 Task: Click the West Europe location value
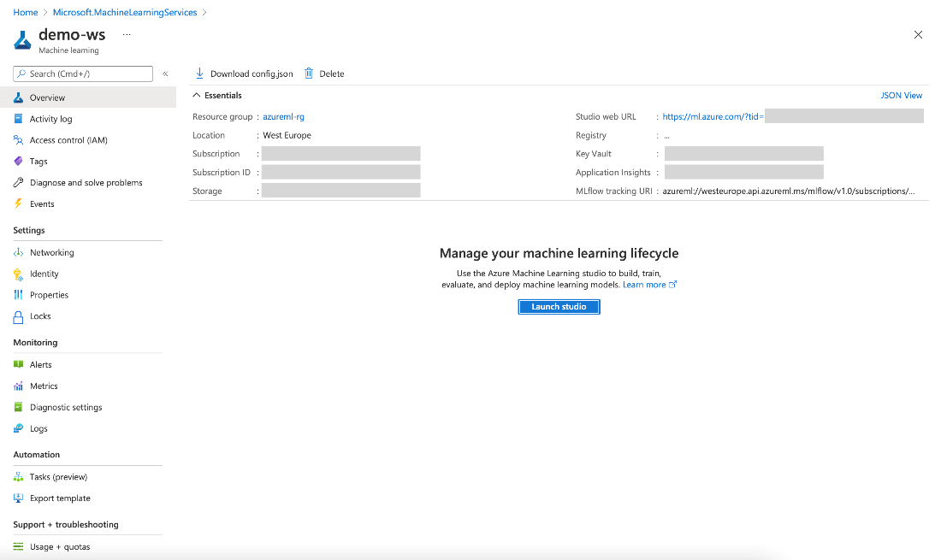coord(287,135)
